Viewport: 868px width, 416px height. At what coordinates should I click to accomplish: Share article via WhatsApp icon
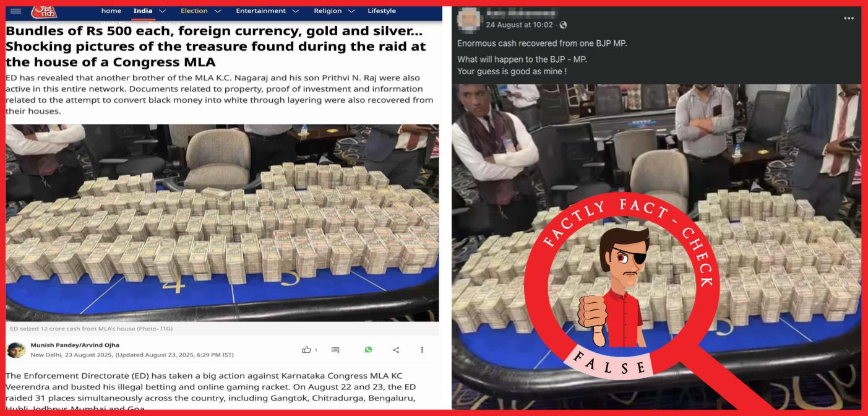[368, 350]
